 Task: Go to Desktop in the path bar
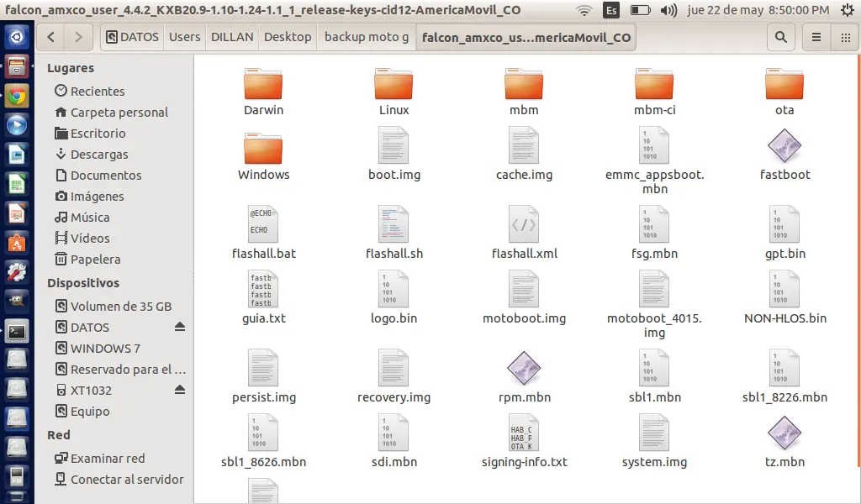[288, 37]
